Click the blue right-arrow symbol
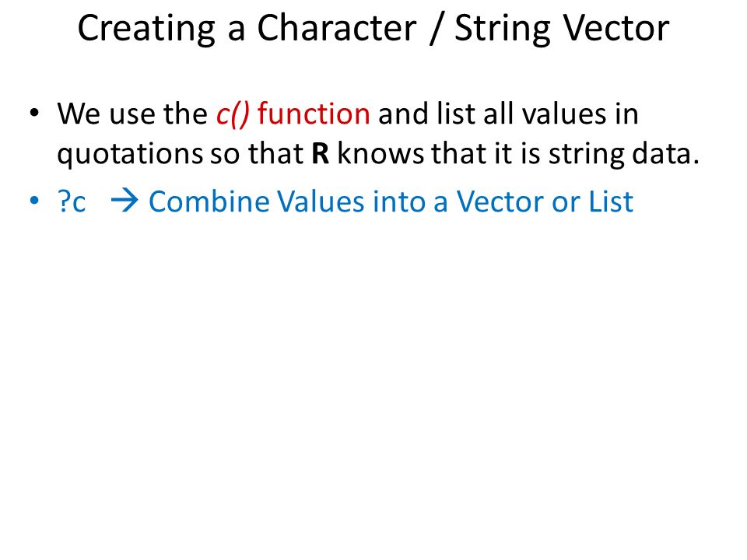747x560 pixels. [x=124, y=201]
